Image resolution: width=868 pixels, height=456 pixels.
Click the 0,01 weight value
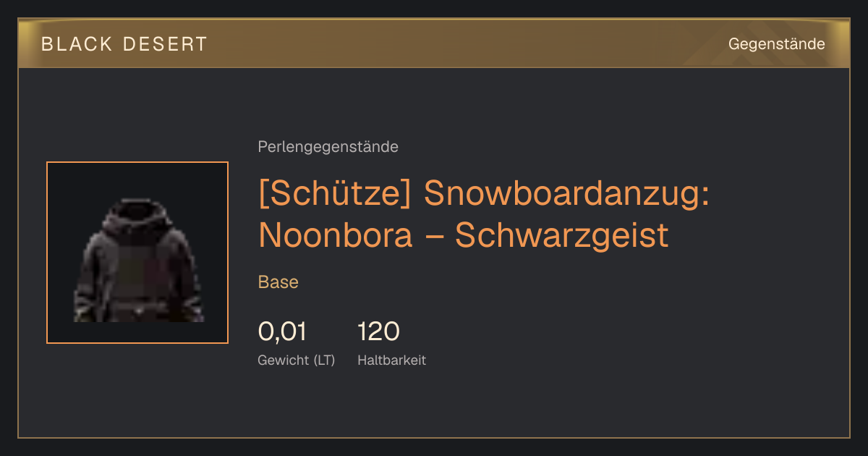tap(282, 332)
